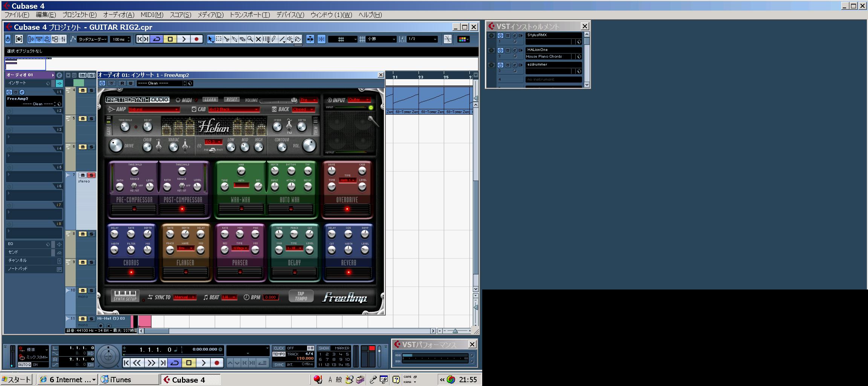Click the transport panel Play button
868x386 pixels.
point(203,363)
